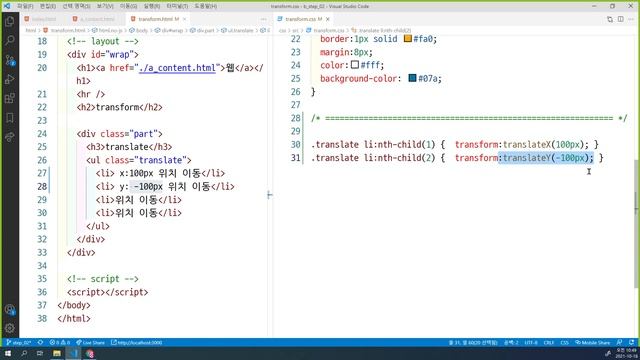640x360 pixels.
Task: Change the CSS language mode in status bar
Action: click(564, 343)
